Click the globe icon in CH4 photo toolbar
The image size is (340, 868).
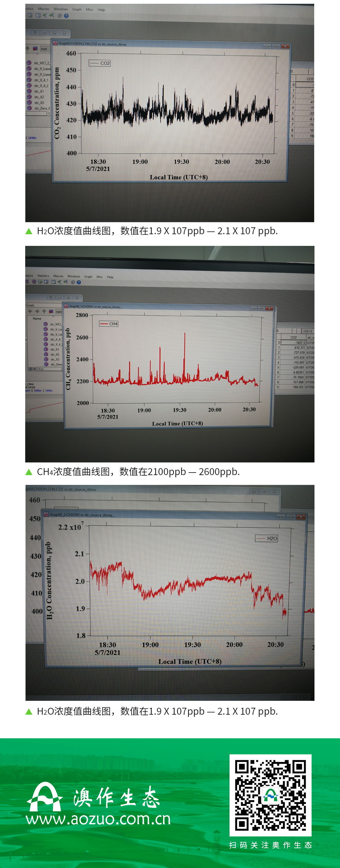(x=34, y=282)
